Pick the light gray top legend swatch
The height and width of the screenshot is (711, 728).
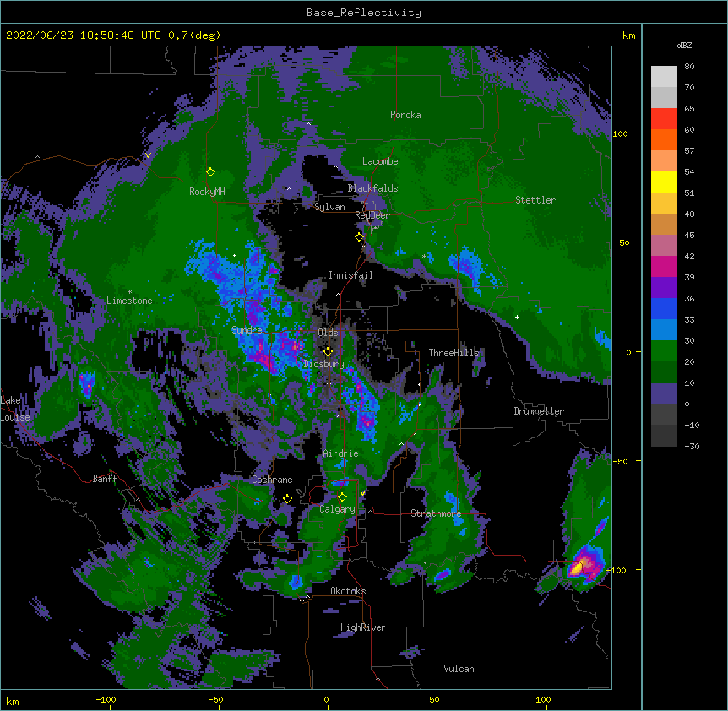click(664, 77)
